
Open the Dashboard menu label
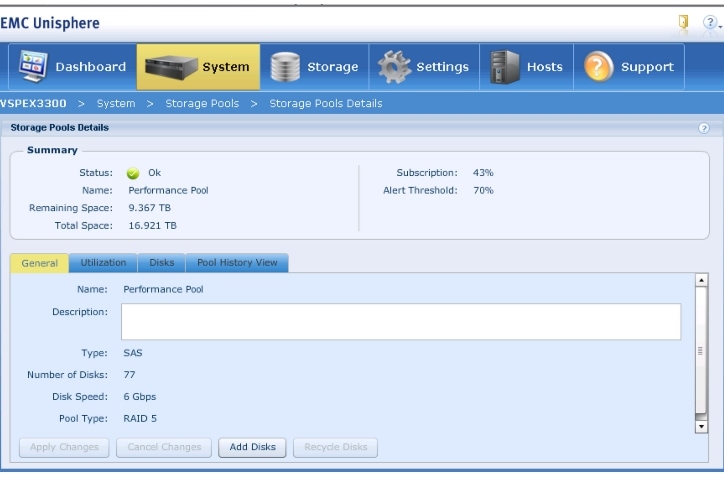tap(90, 67)
